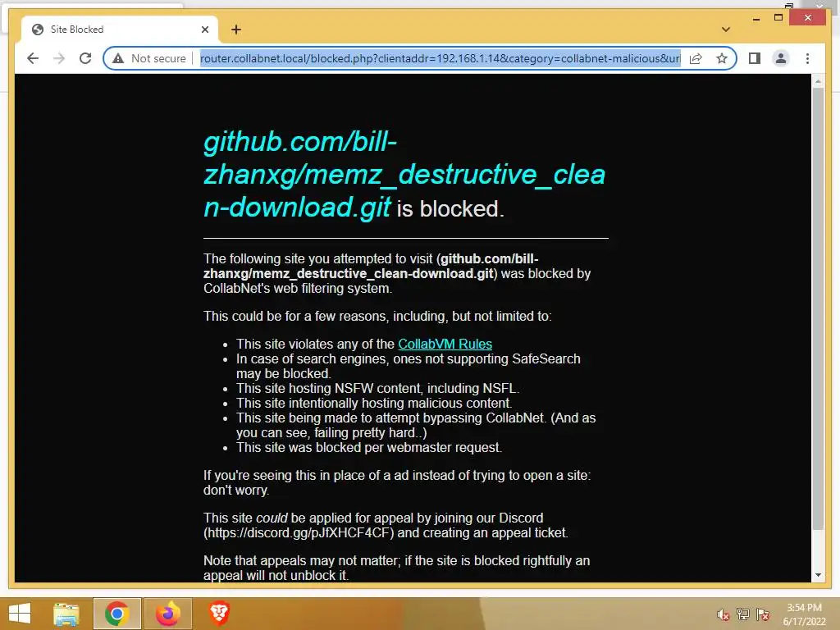Click the muted volume tray icon
This screenshot has width=840, height=630.
tap(724, 614)
